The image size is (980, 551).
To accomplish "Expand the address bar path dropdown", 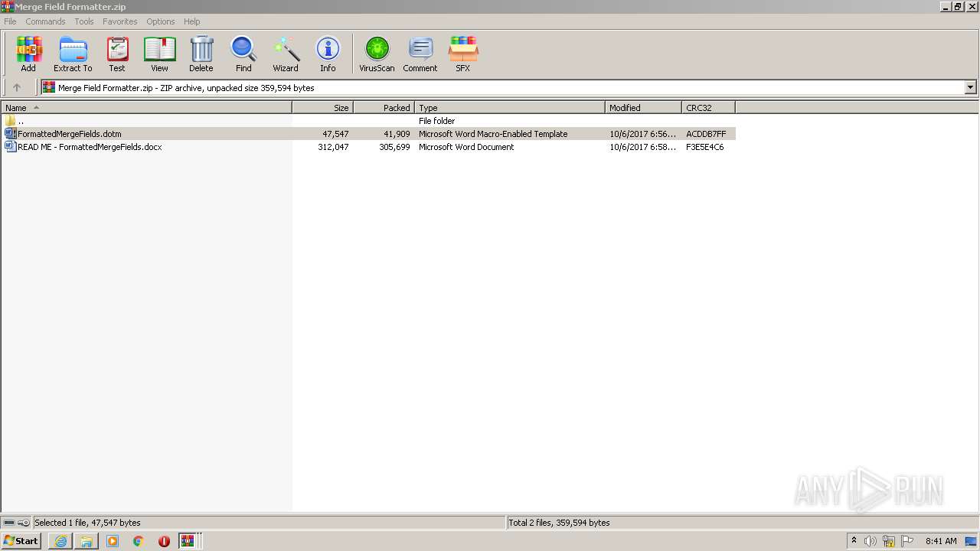I will coord(970,87).
